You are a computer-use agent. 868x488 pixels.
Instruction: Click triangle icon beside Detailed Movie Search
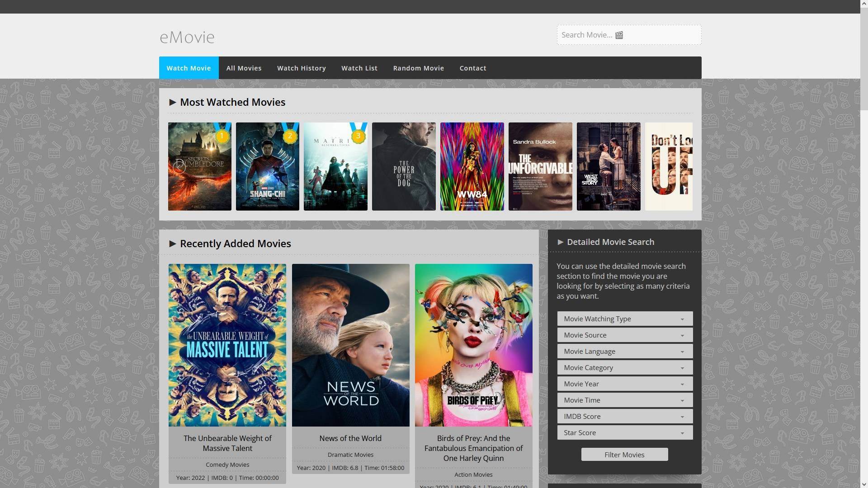coord(561,242)
